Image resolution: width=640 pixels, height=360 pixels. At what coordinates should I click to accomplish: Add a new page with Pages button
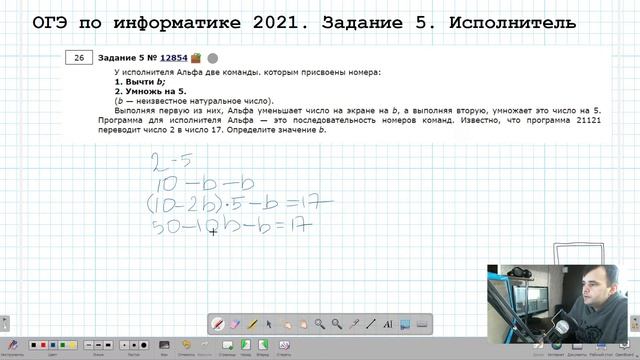(x=227, y=345)
